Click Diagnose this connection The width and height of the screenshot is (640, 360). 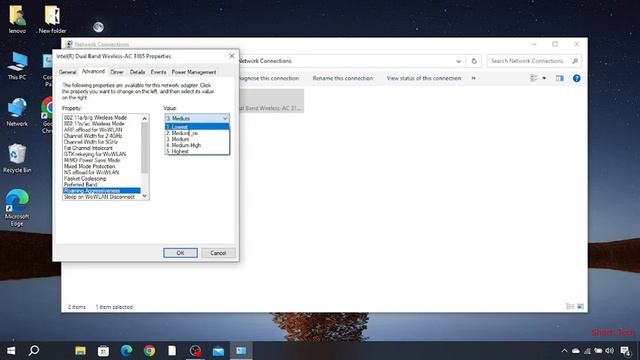pos(268,78)
